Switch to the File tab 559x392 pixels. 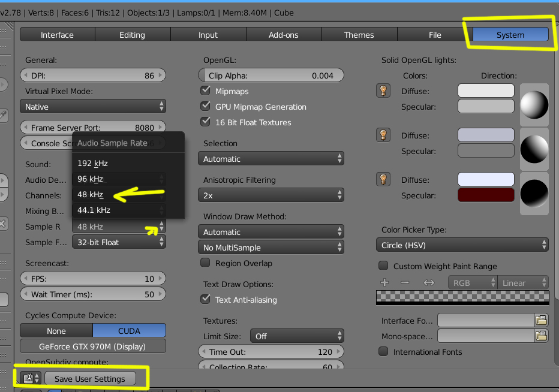(x=435, y=35)
